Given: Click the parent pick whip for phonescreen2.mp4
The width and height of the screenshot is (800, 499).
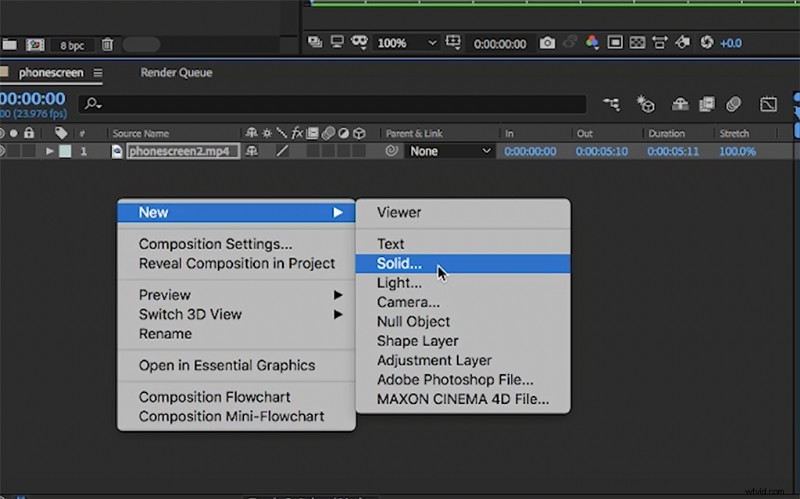Looking at the screenshot, I should [391, 151].
